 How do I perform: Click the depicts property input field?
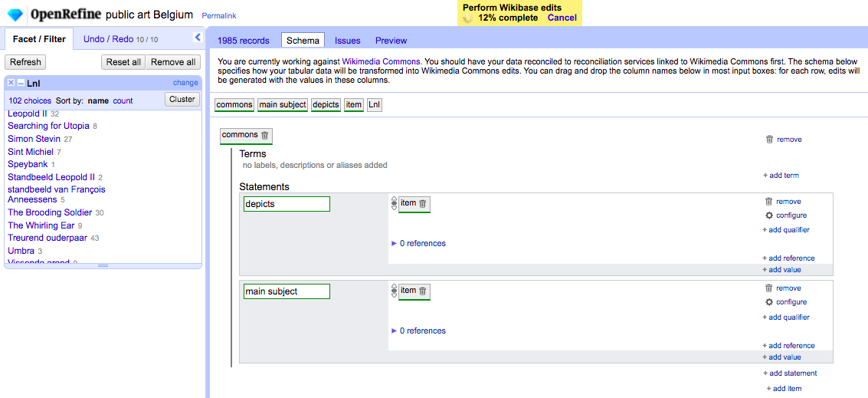[x=287, y=204]
